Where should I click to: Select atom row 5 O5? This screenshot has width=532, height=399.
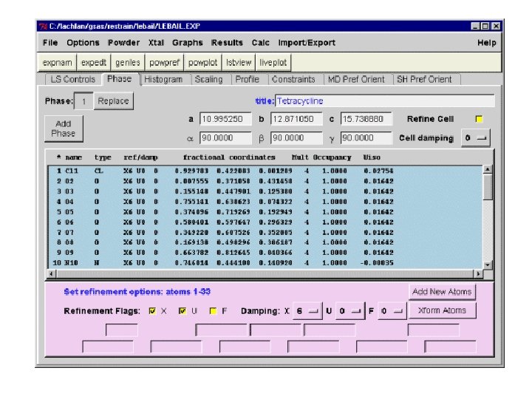(x=265, y=212)
